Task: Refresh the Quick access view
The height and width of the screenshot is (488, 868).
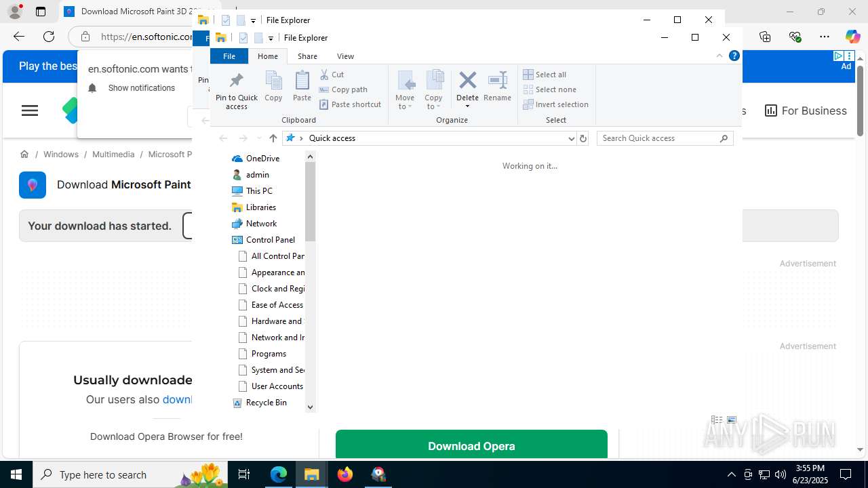Action: (583, 138)
